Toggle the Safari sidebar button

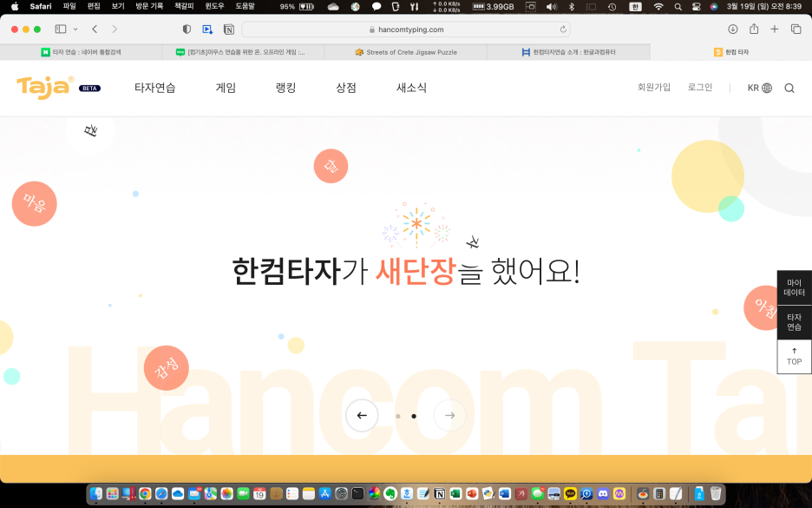click(x=61, y=29)
